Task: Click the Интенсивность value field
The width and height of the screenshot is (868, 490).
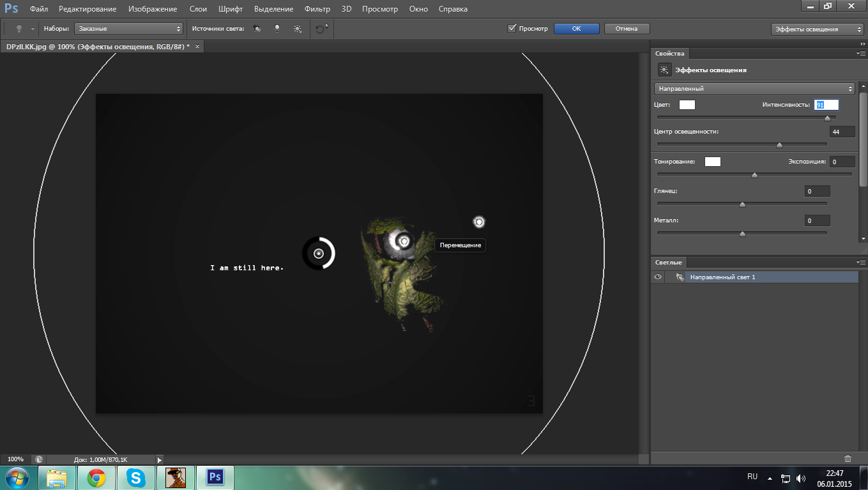Action: click(x=826, y=105)
